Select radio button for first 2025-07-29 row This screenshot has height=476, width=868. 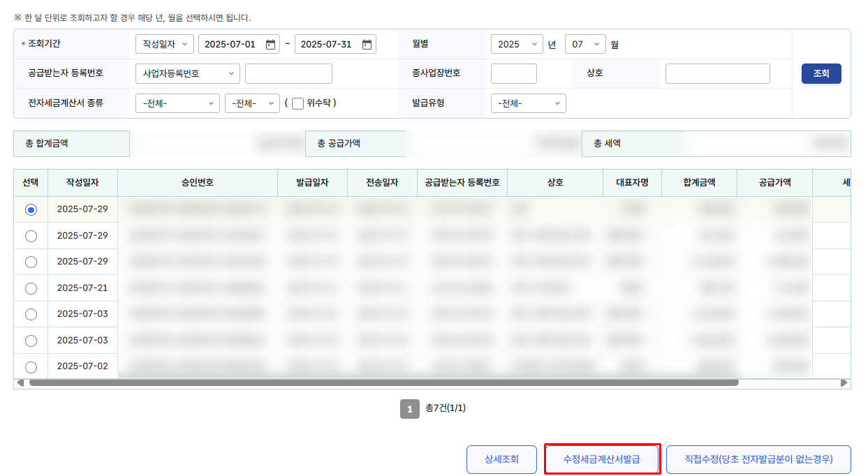31,209
